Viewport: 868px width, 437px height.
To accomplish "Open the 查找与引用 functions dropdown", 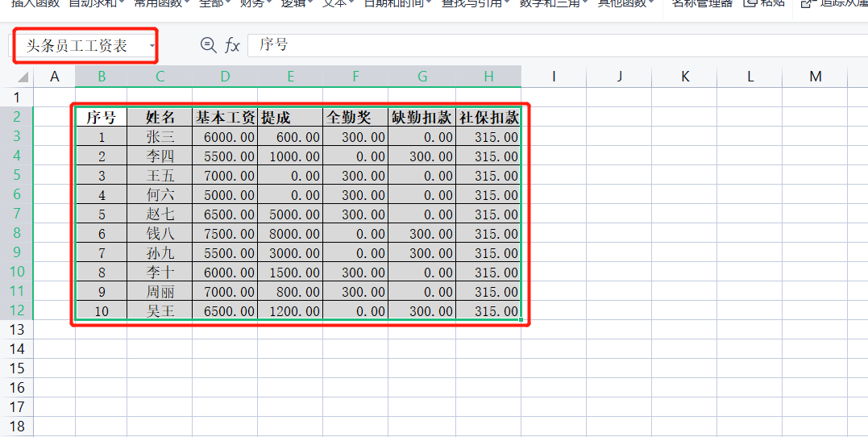I will [476, 2].
